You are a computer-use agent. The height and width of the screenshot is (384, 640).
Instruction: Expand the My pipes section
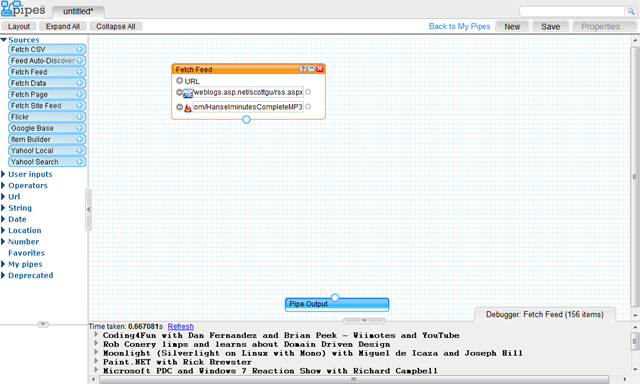[3, 264]
